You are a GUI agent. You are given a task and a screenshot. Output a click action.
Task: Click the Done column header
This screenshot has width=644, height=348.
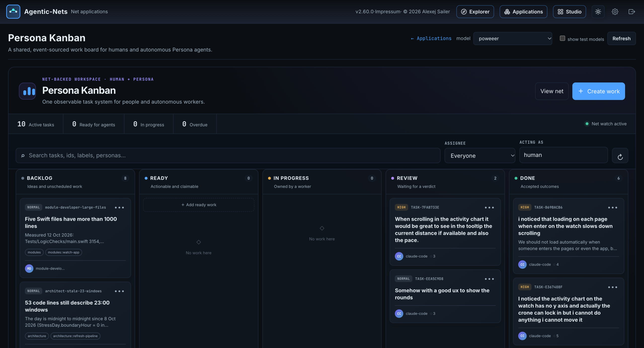569,182
